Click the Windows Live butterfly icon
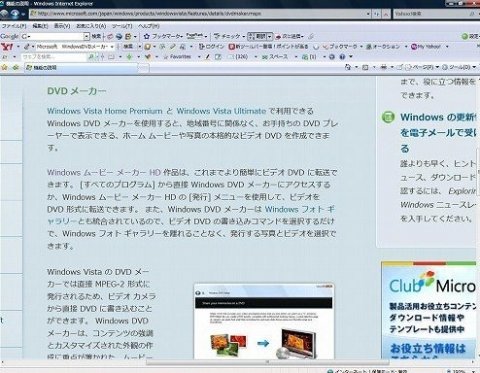The width and height of the screenshot is (480, 373). pyautogui.click(x=148, y=57)
